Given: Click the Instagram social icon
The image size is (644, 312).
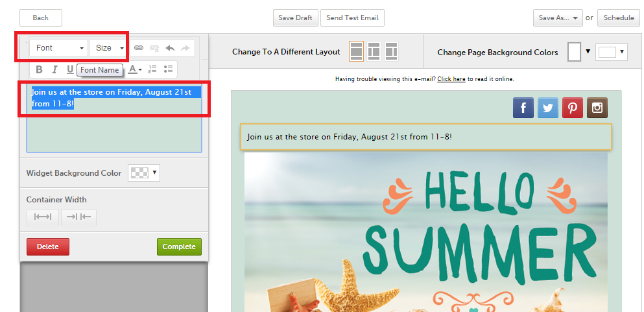Looking at the screenshot, I should [x=597, y=108].
